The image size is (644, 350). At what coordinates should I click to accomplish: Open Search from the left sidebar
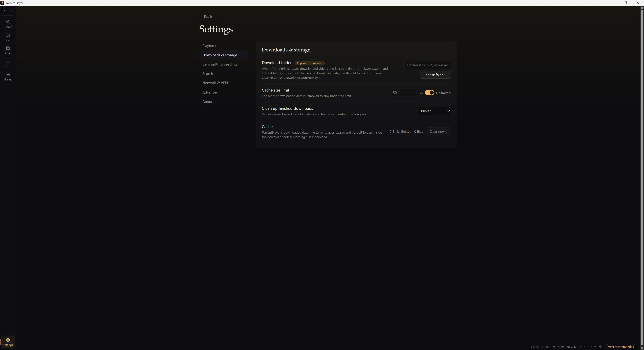pyautogui.click(x=8, y=24)
